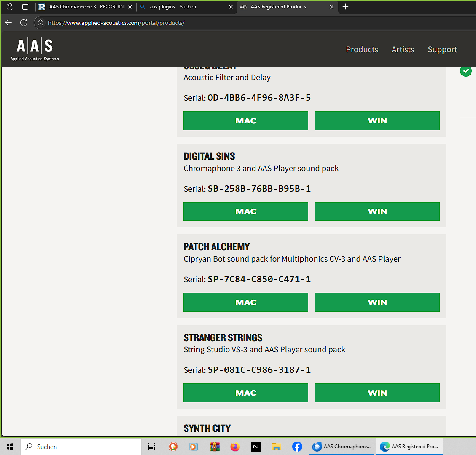Open a new tab with the plus icon

point(345,7)
